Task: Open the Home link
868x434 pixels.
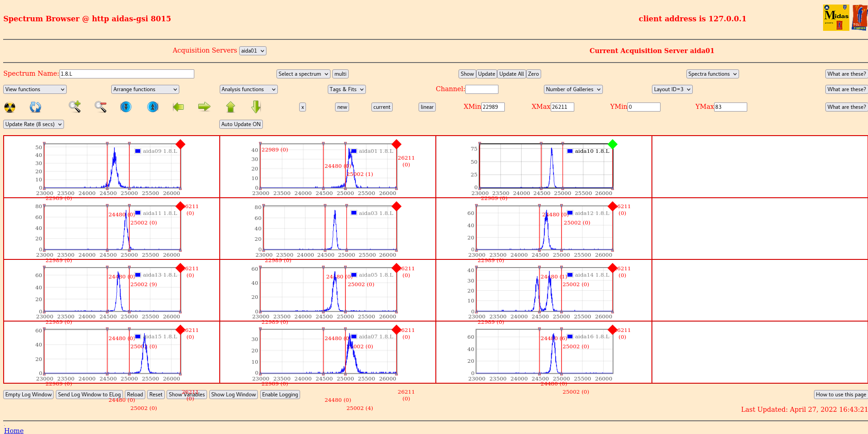Action: click(x=14, y=430)
